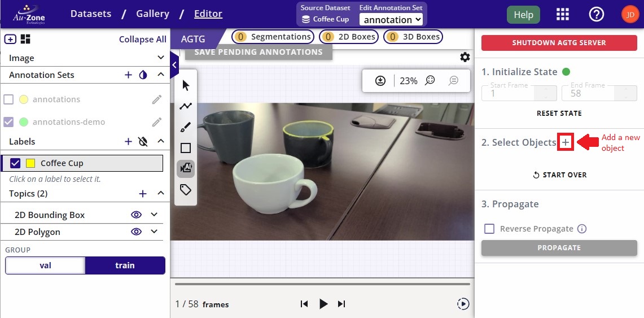Toggle 2D Polygon visibility eye
This screenshot has height=318, width=644.
coord(136,232)
